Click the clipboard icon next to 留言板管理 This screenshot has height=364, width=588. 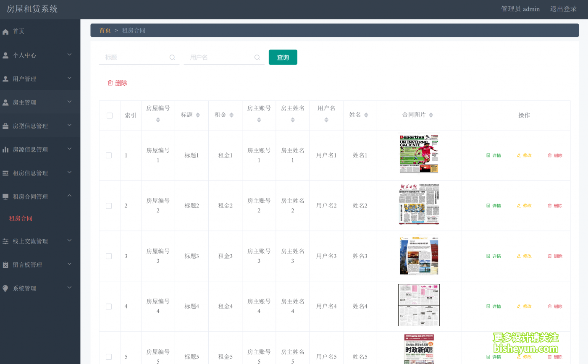(5, 265)
